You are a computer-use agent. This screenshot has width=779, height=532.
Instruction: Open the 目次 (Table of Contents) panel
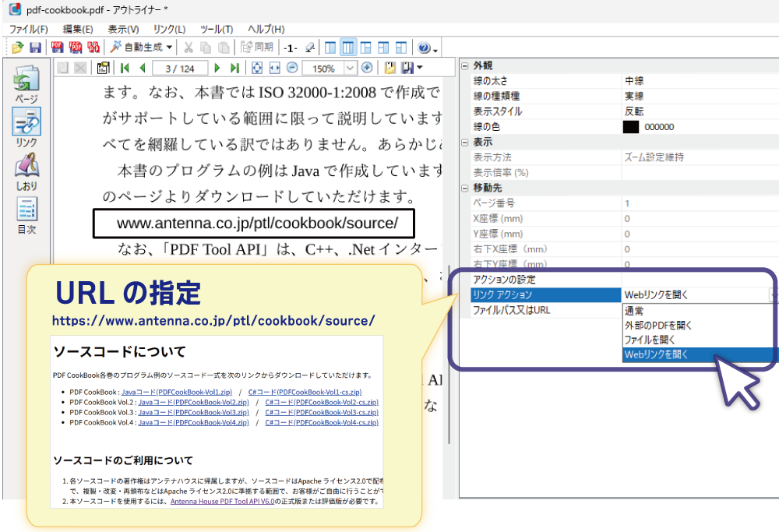[26, 213]
